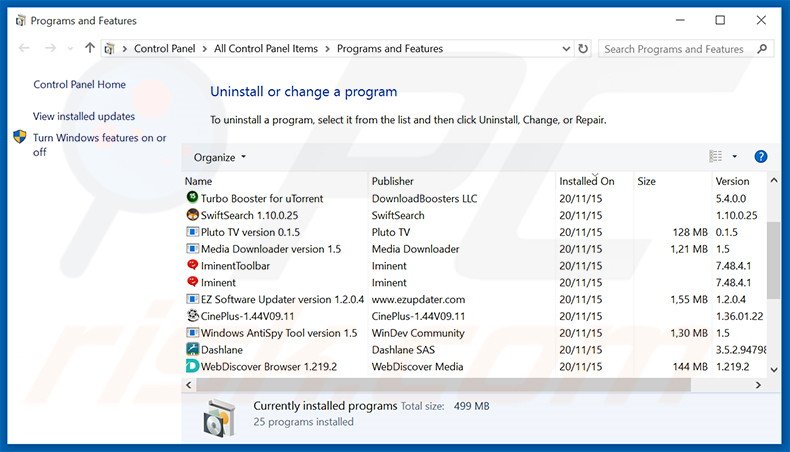Open Help with the question mark icon

[x=761, y=157]
